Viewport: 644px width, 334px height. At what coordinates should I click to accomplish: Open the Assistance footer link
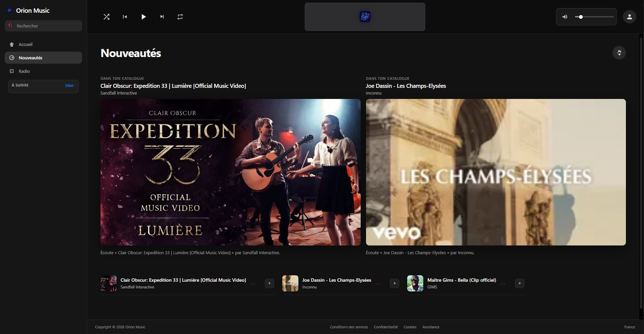[x=431, y=327]
